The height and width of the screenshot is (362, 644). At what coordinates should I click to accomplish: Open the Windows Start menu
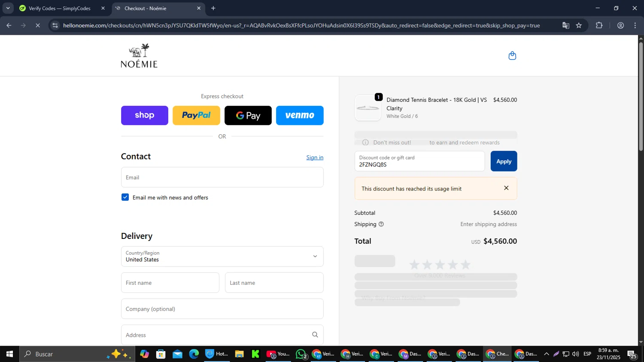9,354
